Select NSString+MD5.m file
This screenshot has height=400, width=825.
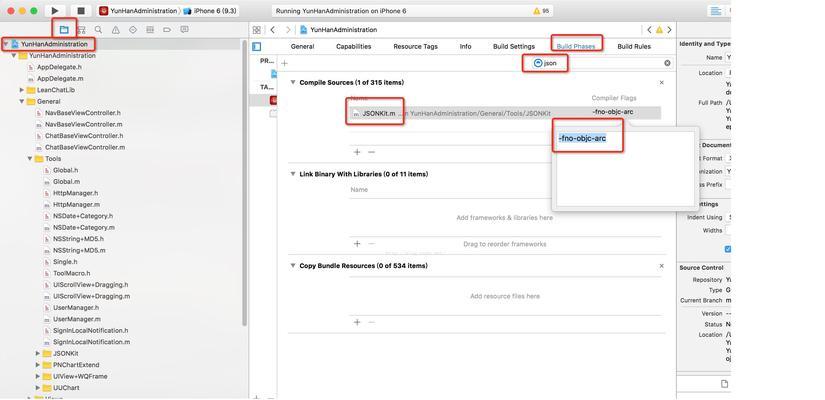(x=79, y=251)
